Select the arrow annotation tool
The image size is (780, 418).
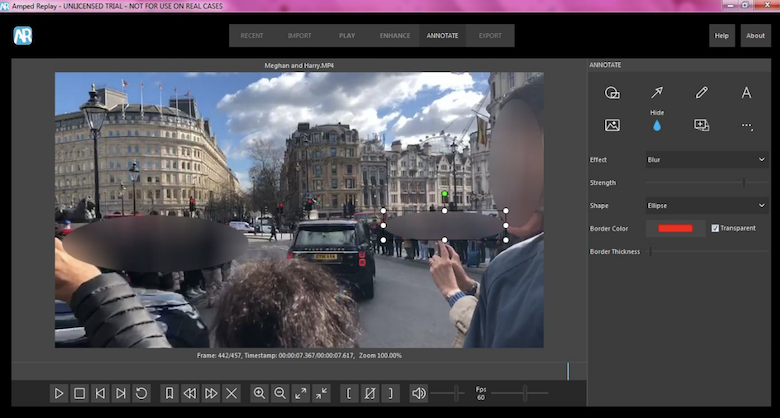657,93
